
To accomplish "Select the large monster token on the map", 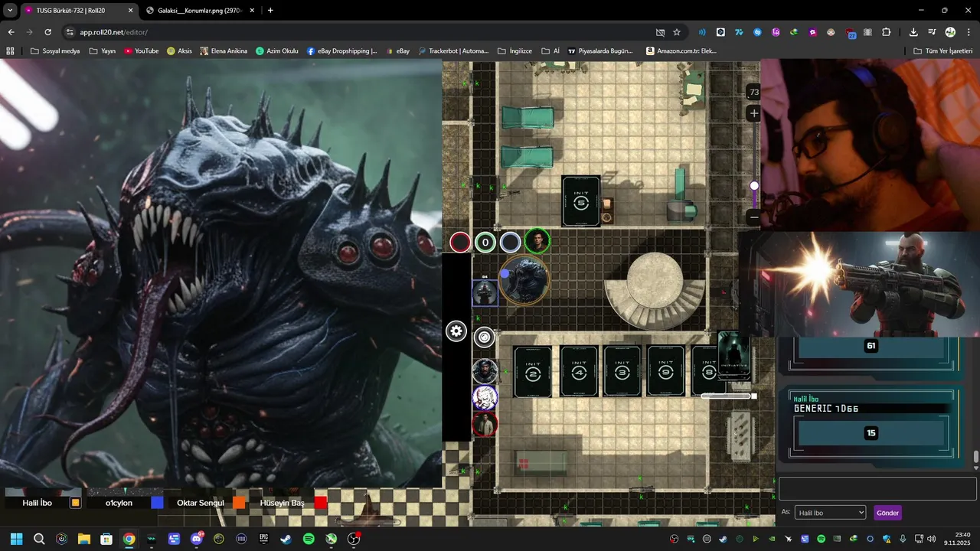I will [x=524, y=280].
